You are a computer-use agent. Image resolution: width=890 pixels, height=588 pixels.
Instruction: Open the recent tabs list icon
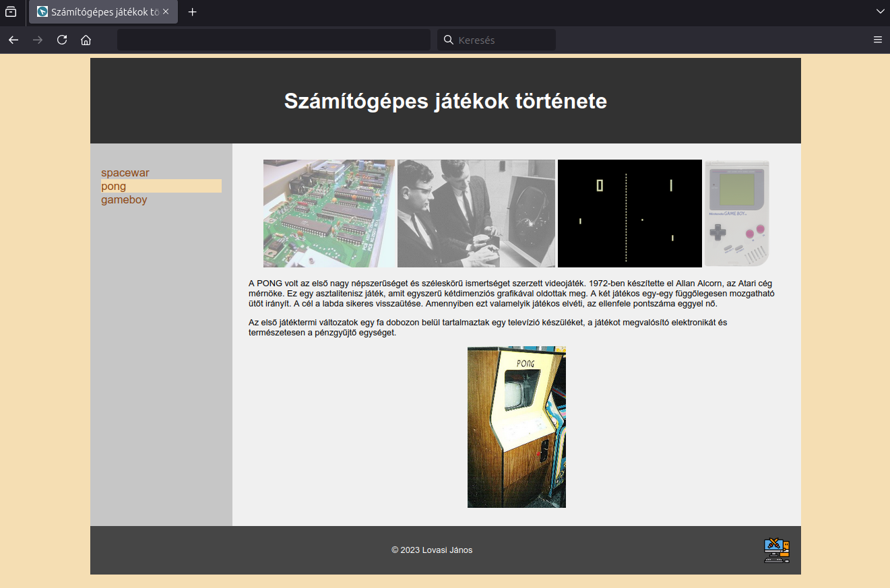pyautogui.click(x=11, y=11)
